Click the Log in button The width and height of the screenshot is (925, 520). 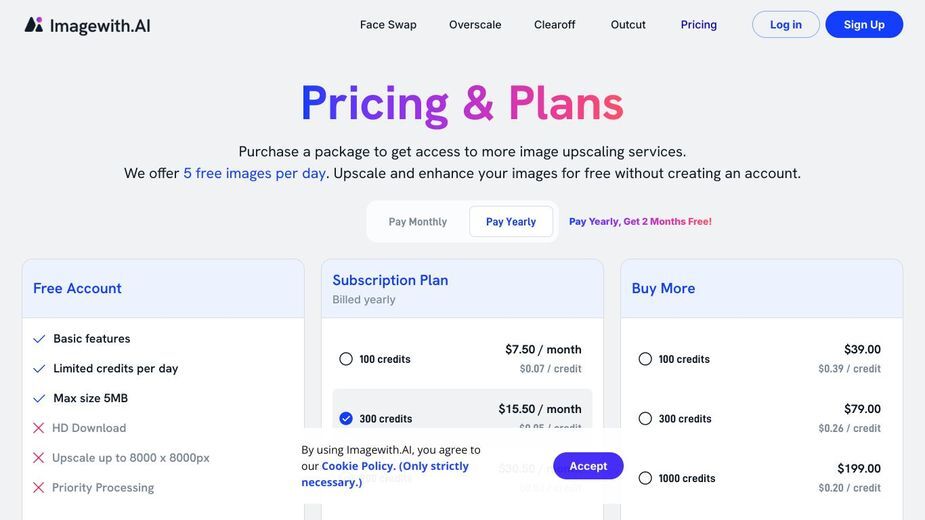(786, 24)
